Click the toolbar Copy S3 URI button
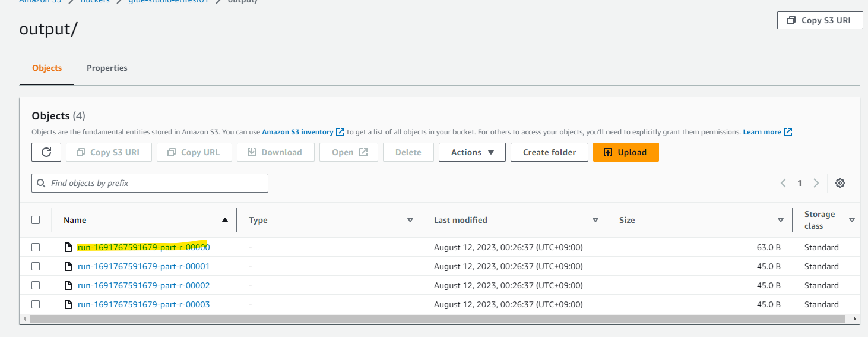Viewport: 868px width, 337px height. pyautogui.click(x=109, y=152)
